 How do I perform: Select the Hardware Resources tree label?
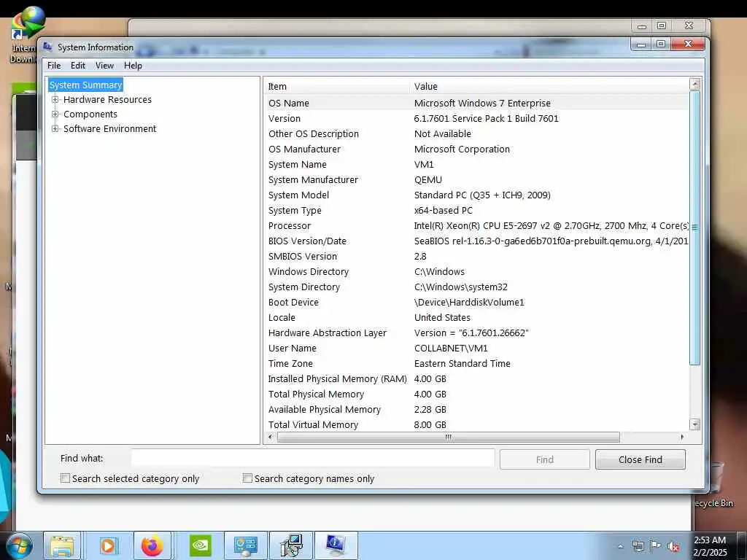pyautogui.click(x=108, y=99)
